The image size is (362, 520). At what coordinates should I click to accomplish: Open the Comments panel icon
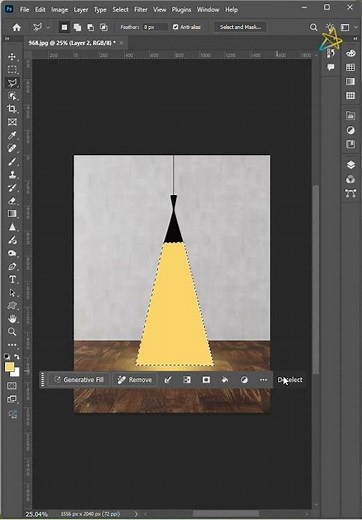pos(331,67)
